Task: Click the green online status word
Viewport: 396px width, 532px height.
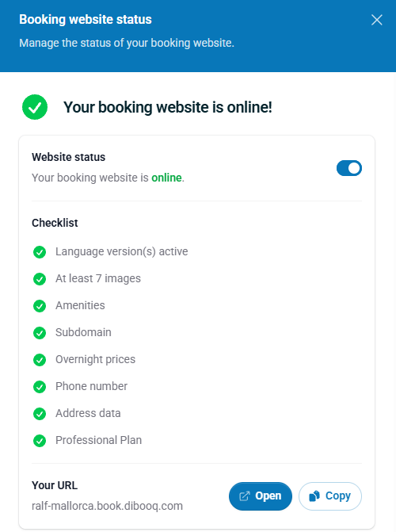Action: 166,178
